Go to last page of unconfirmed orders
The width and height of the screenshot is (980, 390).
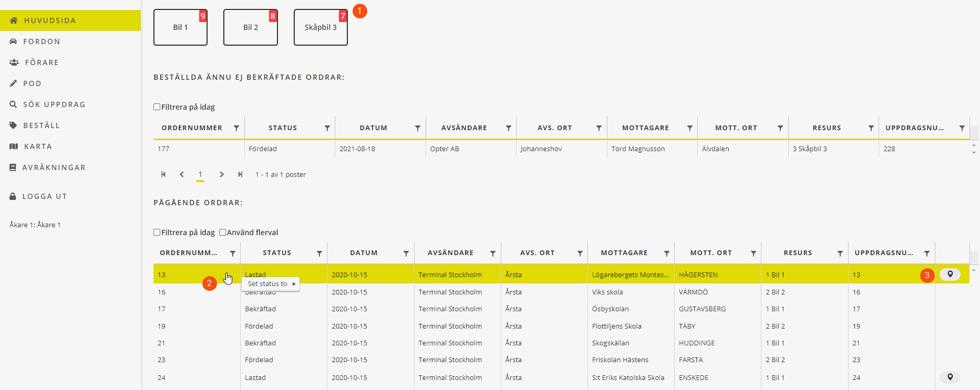coord(240,174)
